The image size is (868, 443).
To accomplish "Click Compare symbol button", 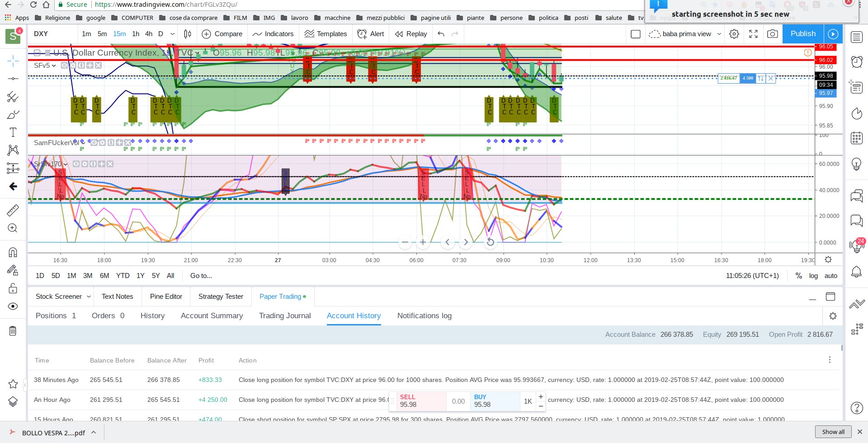I will [222, 34].
